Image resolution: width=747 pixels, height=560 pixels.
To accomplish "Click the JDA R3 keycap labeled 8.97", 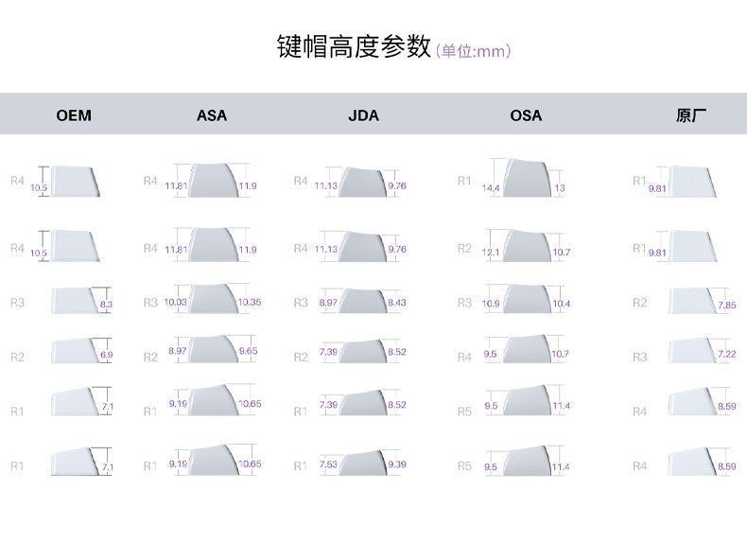I will (x=363, y=301).
